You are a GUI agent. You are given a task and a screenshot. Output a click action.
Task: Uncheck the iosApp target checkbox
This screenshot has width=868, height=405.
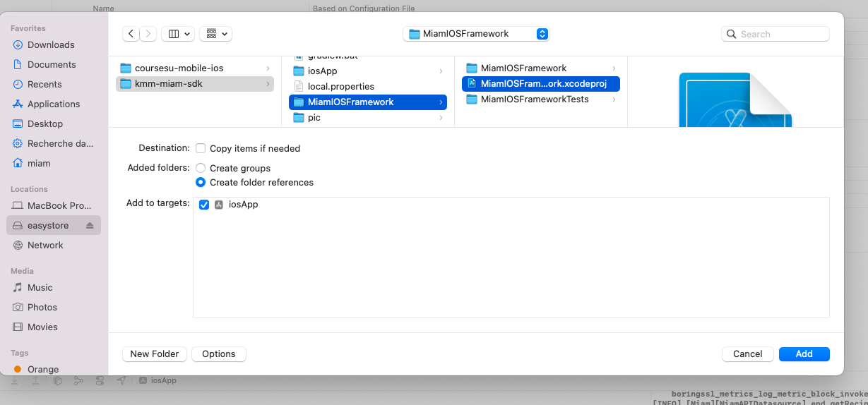(204, 205)
